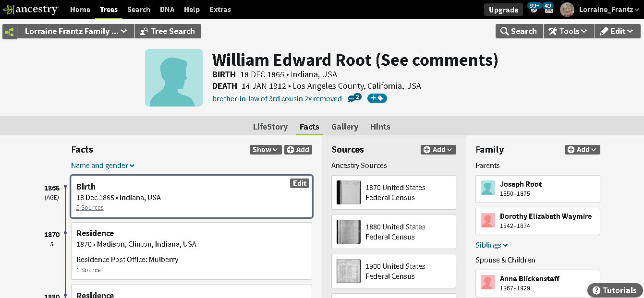Open the tree view icon button

coord(9,32)
